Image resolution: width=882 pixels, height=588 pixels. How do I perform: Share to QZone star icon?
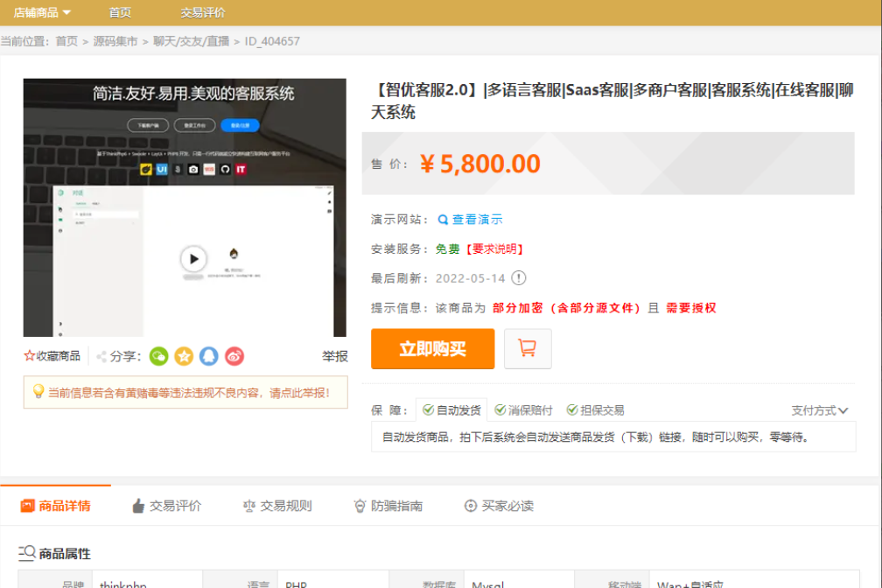[184, 356]
